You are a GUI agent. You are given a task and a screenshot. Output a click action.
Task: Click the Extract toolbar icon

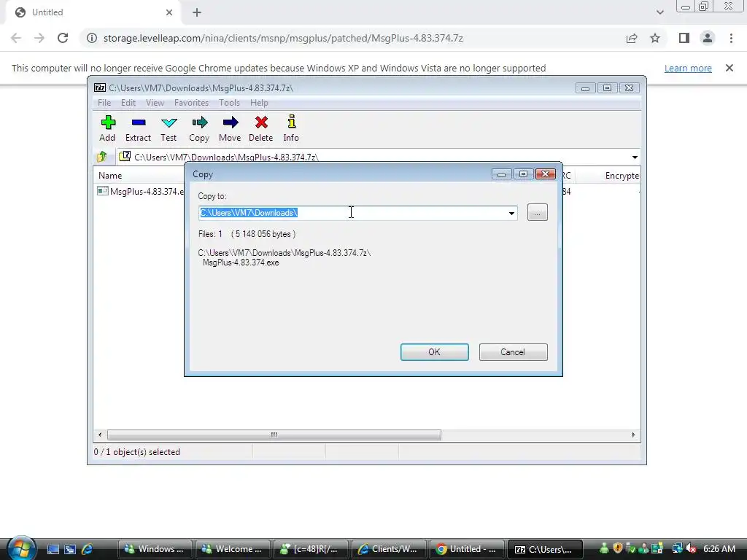tap(138, 128)
